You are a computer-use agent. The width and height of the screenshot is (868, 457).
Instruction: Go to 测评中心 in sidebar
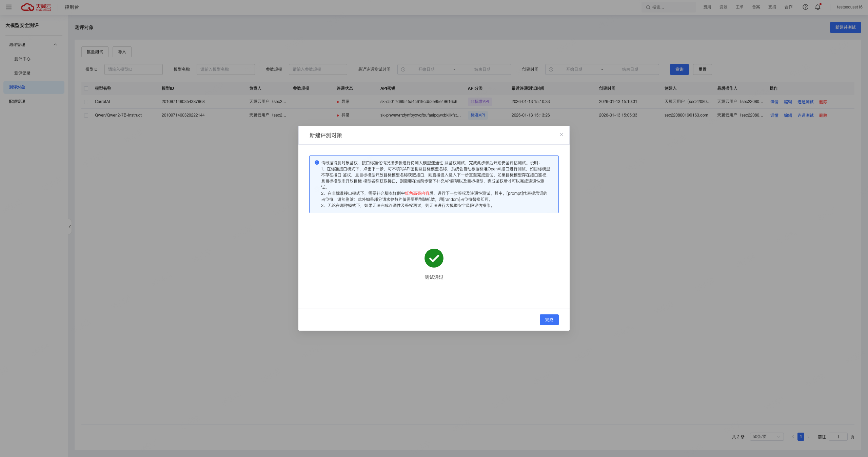pos(22,59)
